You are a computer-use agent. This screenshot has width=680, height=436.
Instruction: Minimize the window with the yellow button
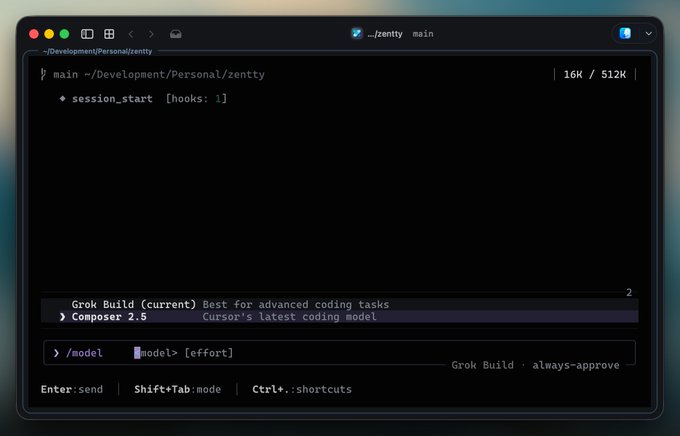[x=49, y=34]
